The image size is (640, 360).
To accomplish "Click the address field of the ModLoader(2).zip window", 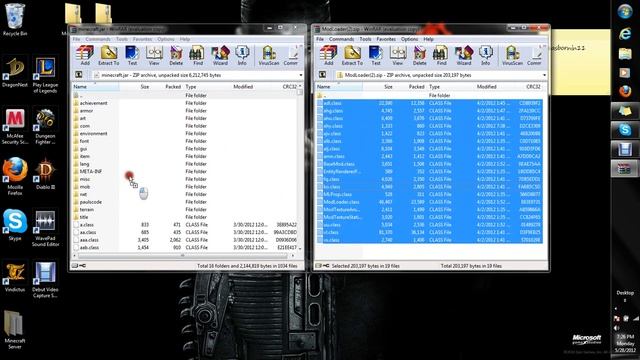I will coord(441,75).
